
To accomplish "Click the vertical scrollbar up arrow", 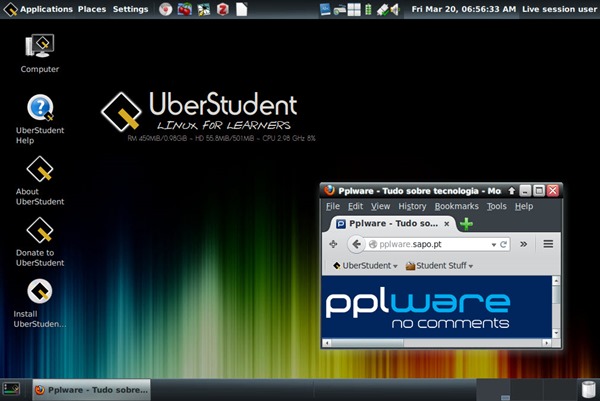I will point(556,280).
